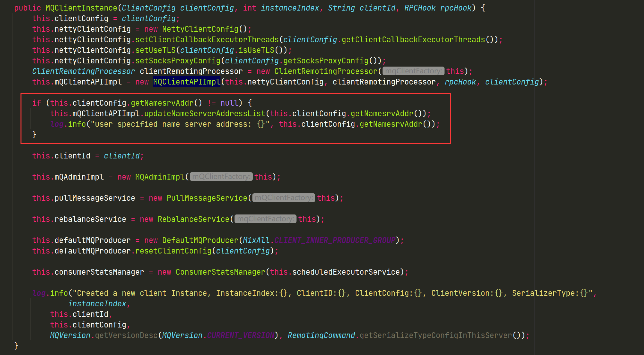Click the setSocksProxyConfig method call

[178, 61]
